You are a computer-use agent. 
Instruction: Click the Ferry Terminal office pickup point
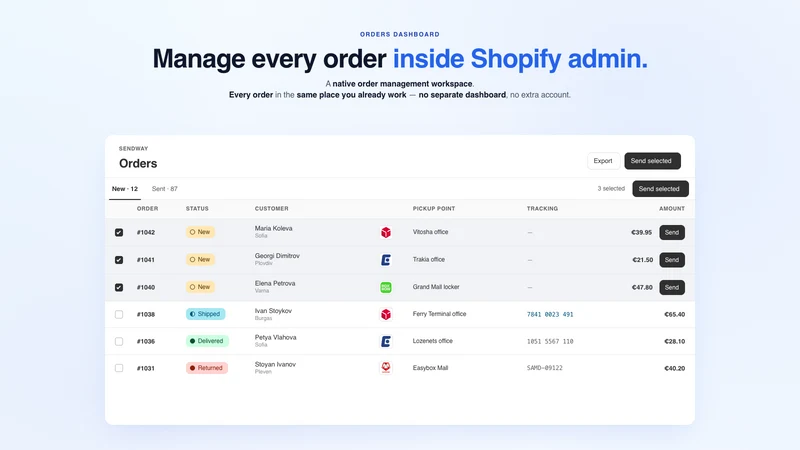439,314
